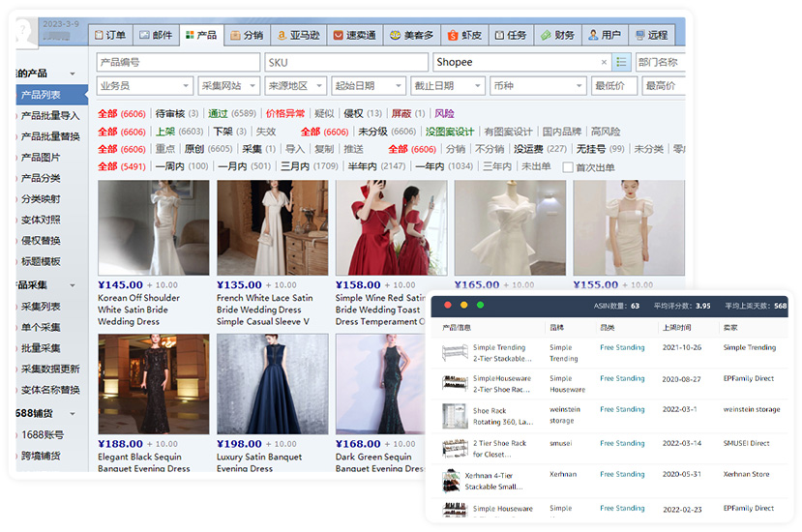Click Free Standing in the weinstein row

622,410
